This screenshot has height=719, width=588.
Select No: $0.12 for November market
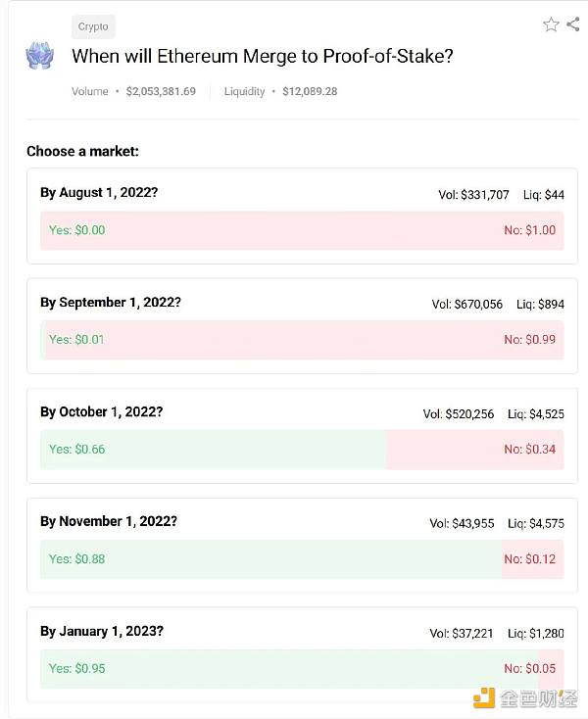point(530,559)
